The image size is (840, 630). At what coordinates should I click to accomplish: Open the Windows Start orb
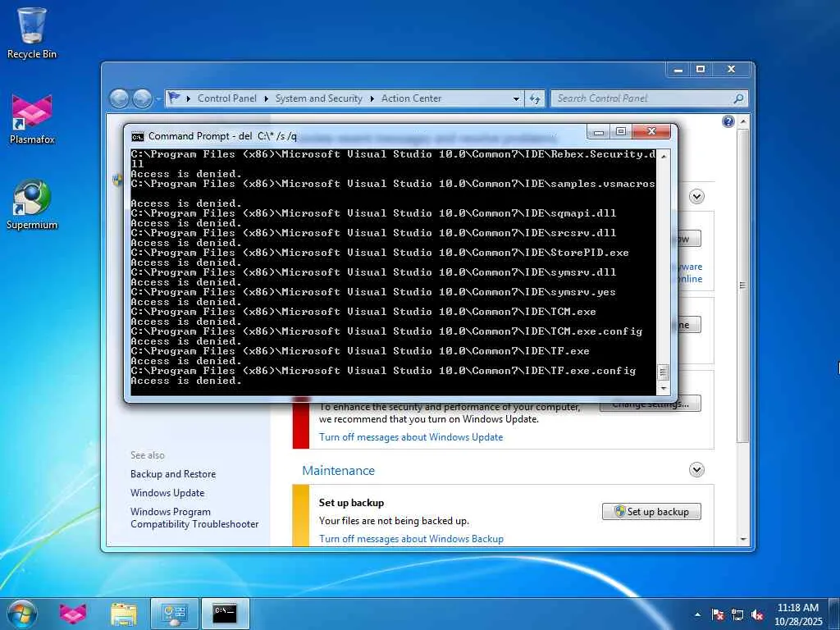[22, 614]
